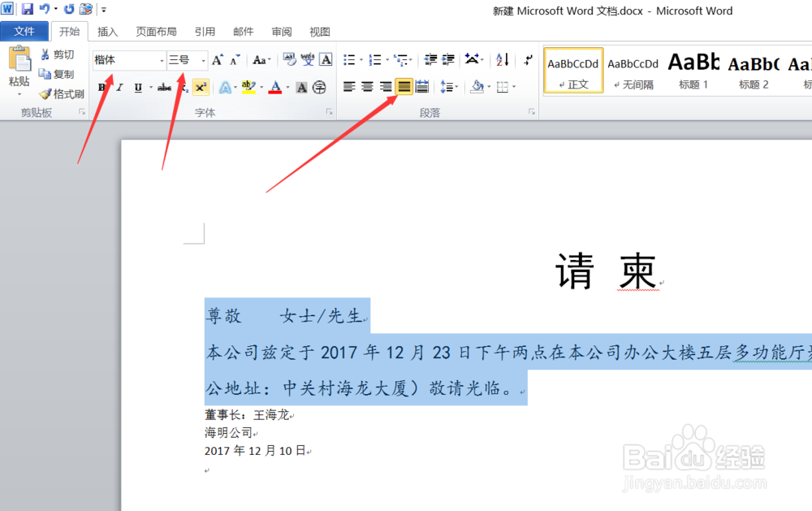Open the 页面布局 ribbon tab
812x511 pixels.
(x=156, y=32)
